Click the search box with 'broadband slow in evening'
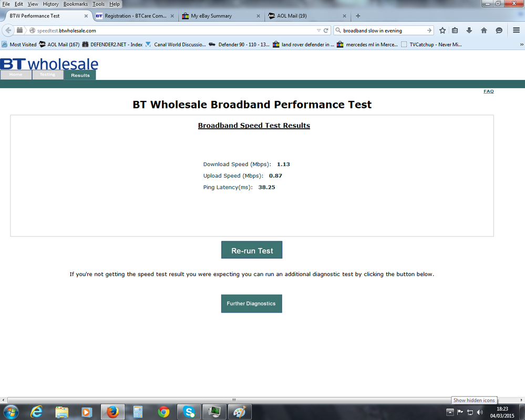Viewport: 525px width, 420px height. point(383,30)
